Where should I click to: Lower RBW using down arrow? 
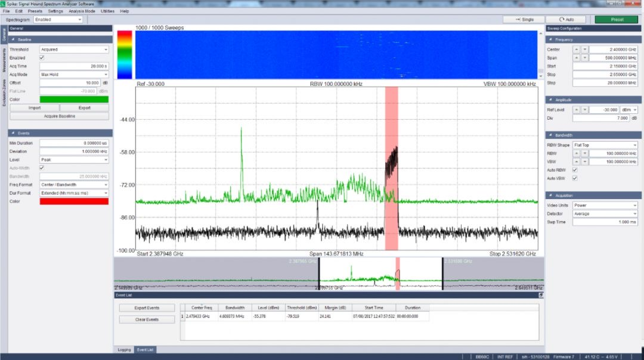584,153
